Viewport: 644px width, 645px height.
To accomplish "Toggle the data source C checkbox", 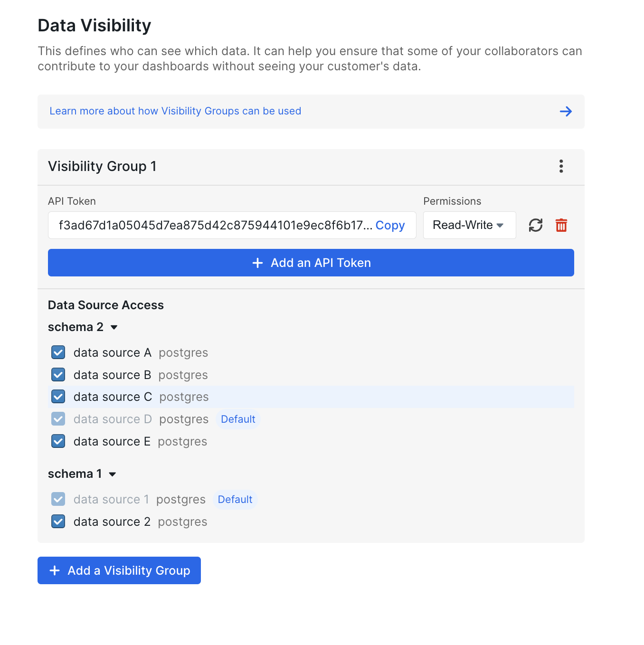I will click(58, 397).
